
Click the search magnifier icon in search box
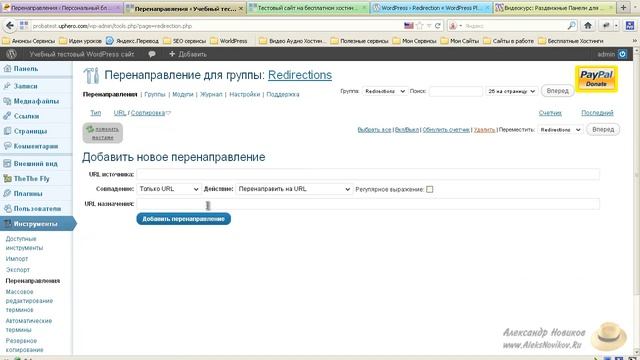(571, 26)
